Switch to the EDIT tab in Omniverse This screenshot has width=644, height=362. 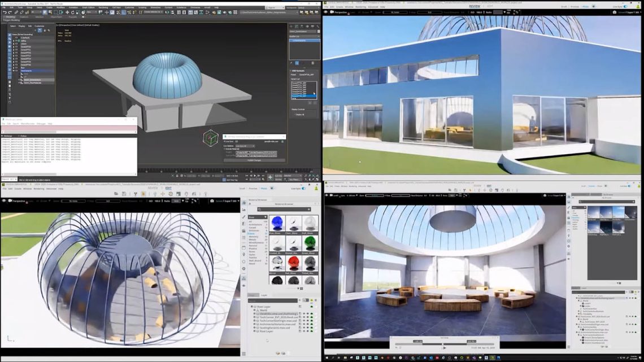tap(491, 6)
